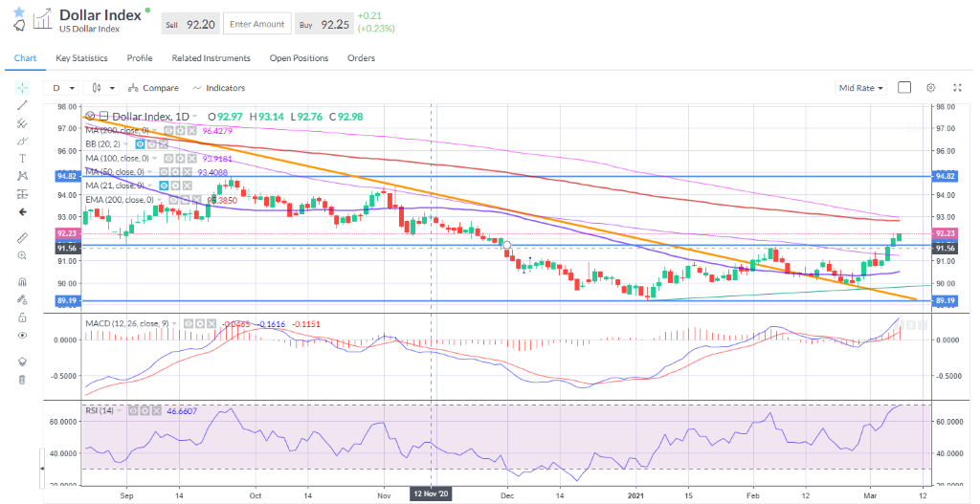Select the chart patterns tool
Viewport: 980px width, 504px height.
click(x=23, y=176)
